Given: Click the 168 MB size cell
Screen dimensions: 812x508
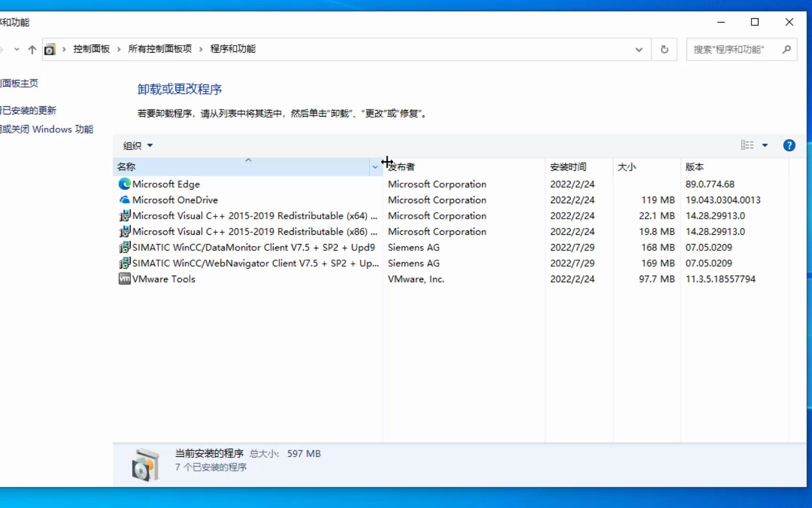Looking at the screenshot, I should (658, 247).
